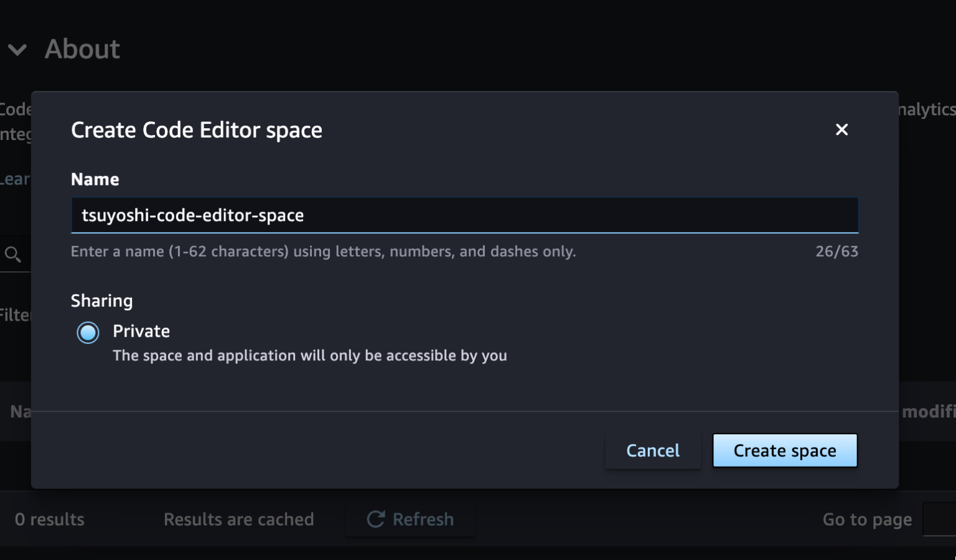
Task: Click the Create space button
Action: point(784,450)
